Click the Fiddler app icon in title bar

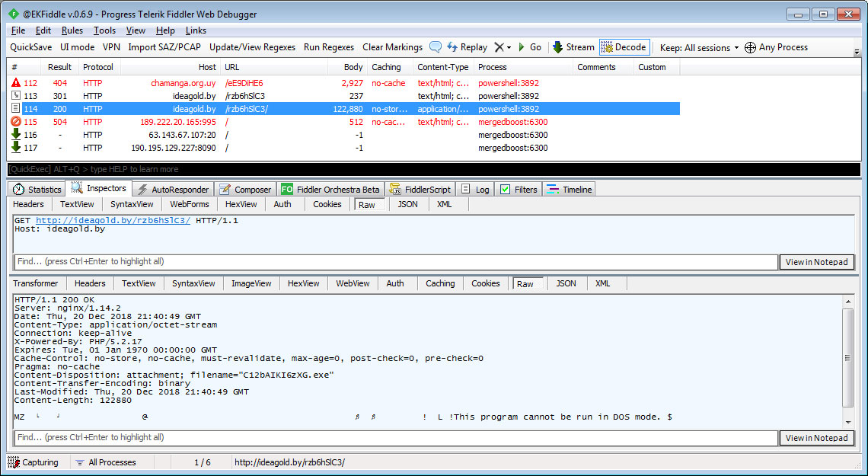point(14,14)
